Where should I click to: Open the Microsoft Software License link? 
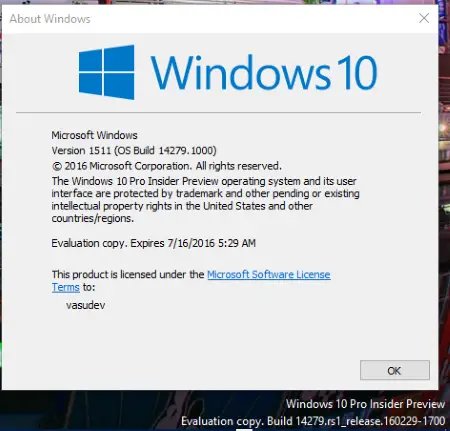(x=269, y=275)
